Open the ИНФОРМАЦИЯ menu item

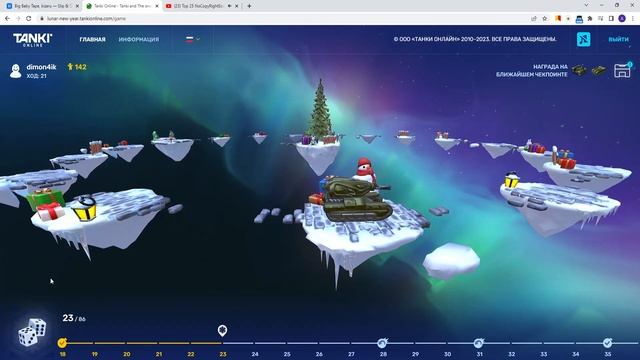pyautogui.click(x=139, y=40)
